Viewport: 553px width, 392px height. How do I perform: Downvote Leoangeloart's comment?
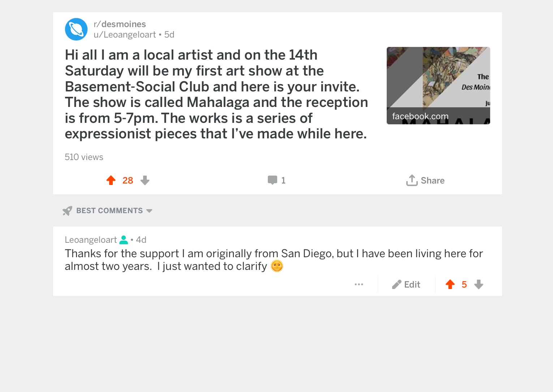[479, 284]
